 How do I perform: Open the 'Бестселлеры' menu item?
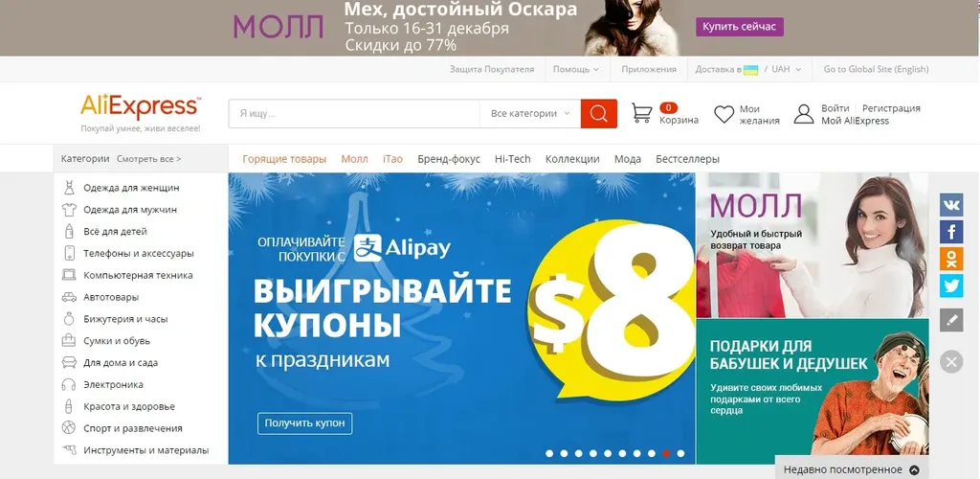(687, 159)
